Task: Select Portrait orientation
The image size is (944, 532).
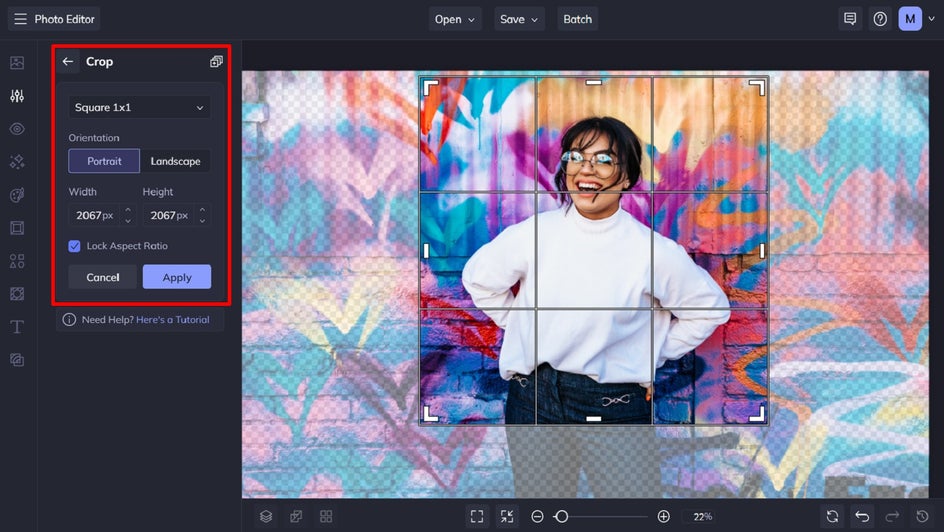Action: pyautogui.click(x=104, y=161)
